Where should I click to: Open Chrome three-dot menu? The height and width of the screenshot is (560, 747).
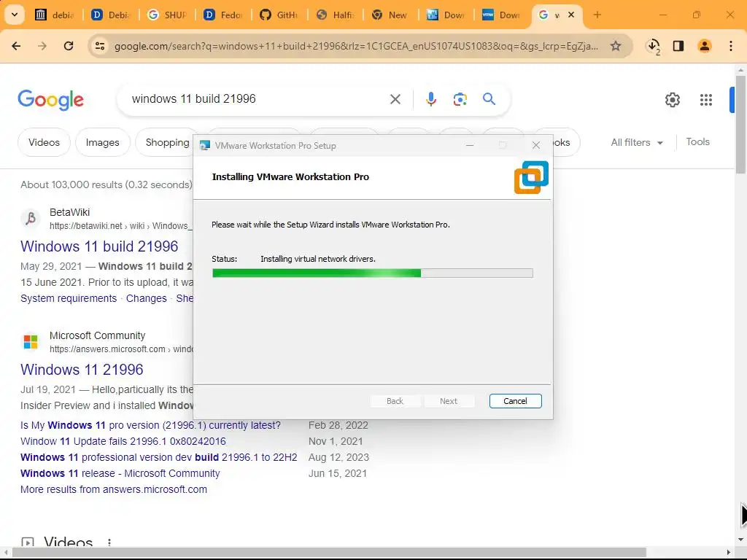731,46
